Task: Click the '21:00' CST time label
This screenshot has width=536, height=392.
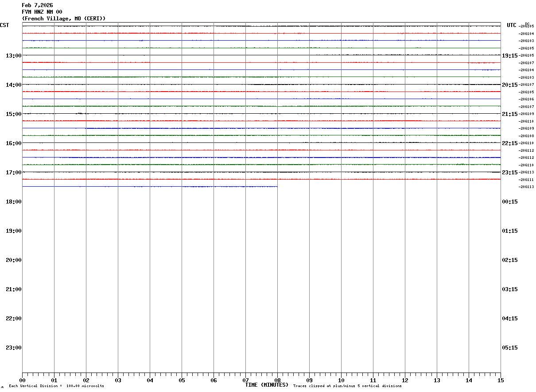Action: tap(14, 289)
